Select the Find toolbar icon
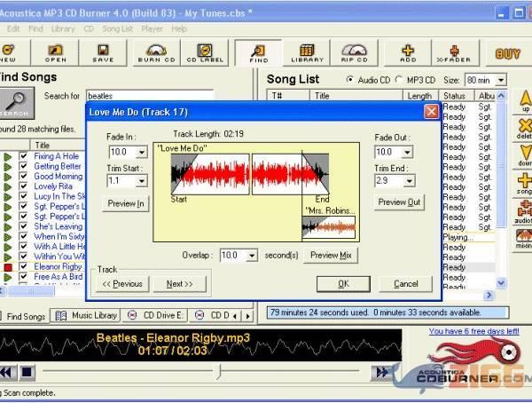Viewport: 532px width, 403px height. tap(259, 53)
